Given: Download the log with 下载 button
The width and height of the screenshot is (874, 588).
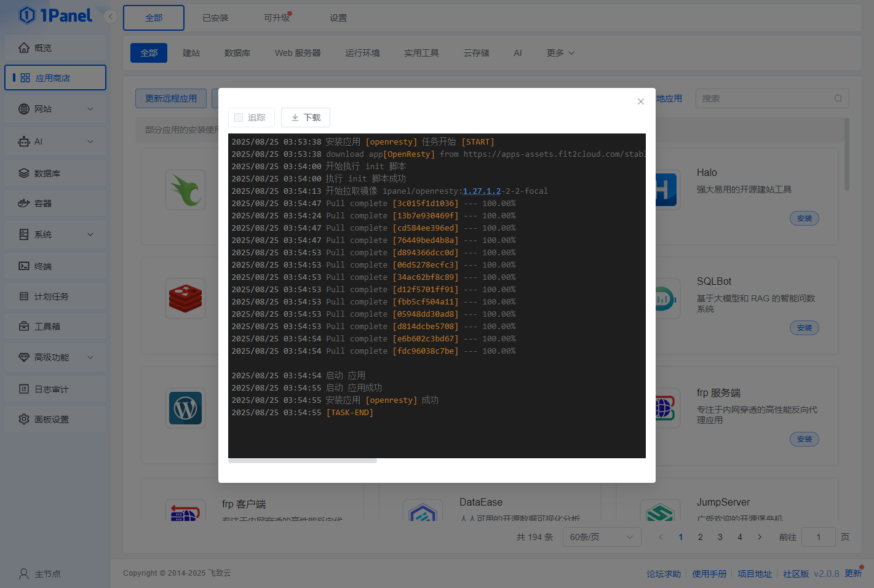Looking at the screenshot, I should pyautogui.click(x=306, y=117).
